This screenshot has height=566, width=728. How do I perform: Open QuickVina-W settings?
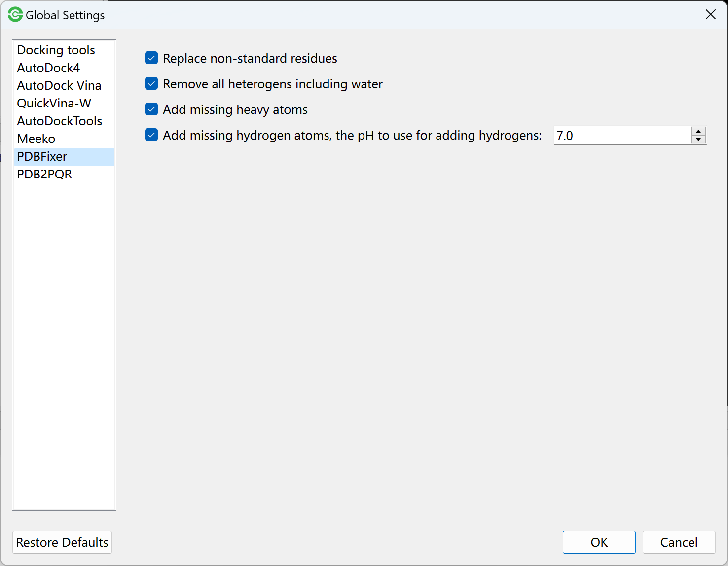pos(64,103)
